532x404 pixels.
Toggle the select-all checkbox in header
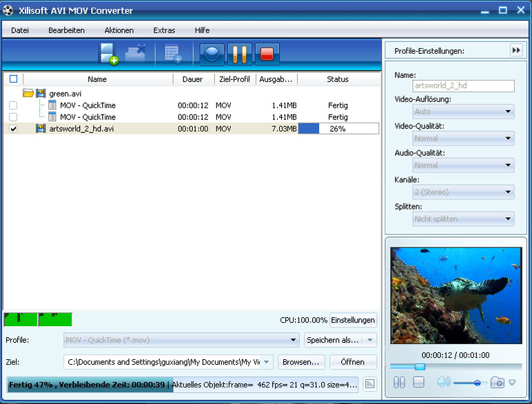click(14, 79)
